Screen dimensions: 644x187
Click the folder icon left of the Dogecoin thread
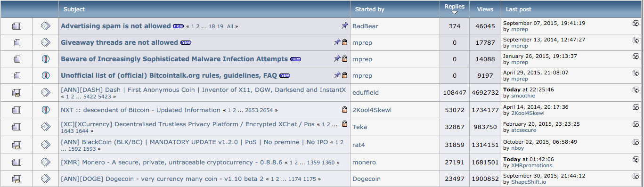pos(17,179)
